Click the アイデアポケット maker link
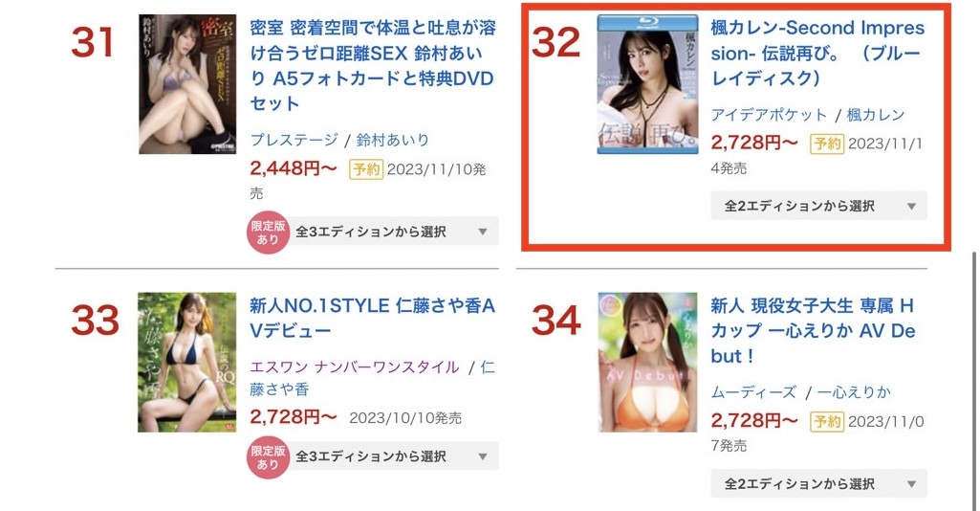 769,115
